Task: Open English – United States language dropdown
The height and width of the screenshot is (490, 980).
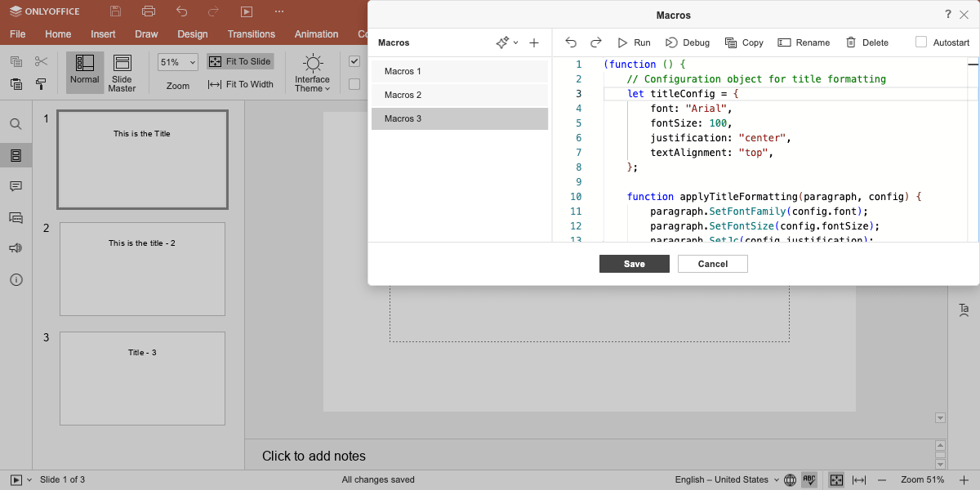Action: click(x=727, y=480)
